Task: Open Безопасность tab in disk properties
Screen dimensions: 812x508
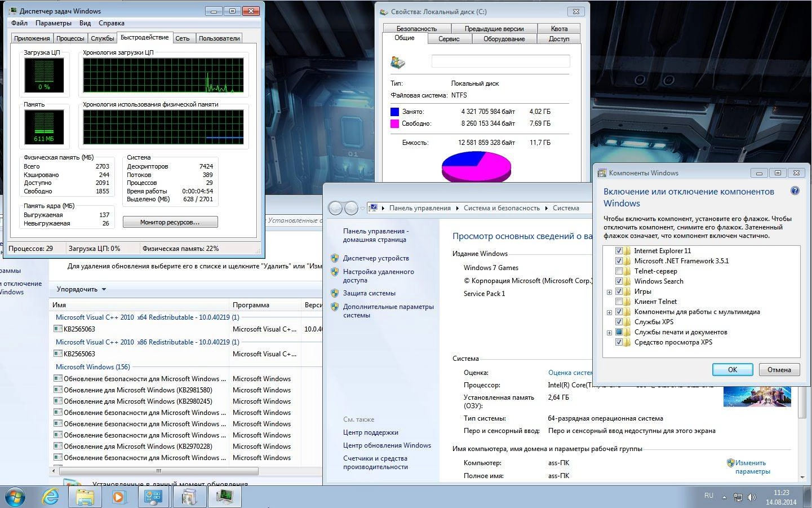Action: tap(416, 28)
